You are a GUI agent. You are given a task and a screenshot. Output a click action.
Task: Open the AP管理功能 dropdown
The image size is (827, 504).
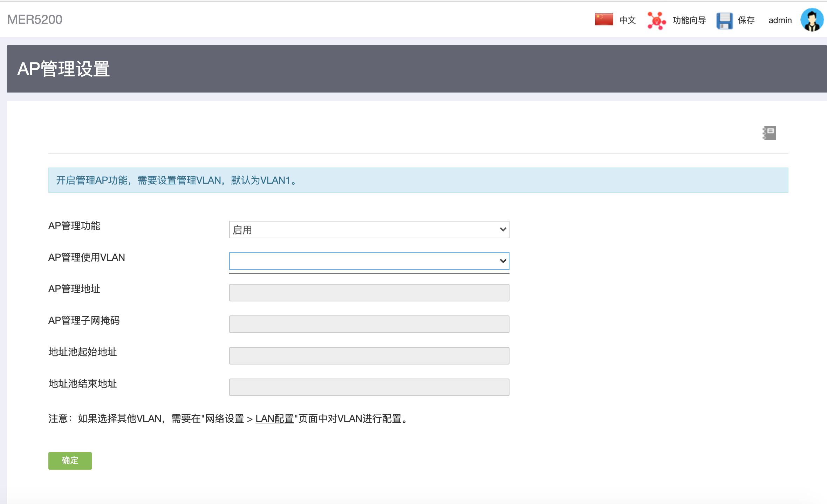pos(369,230)
